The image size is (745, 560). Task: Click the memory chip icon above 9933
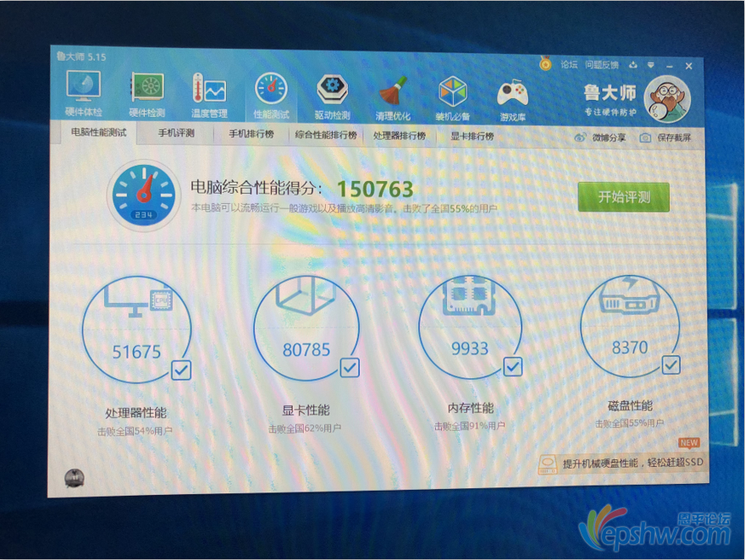coord(469,296)
